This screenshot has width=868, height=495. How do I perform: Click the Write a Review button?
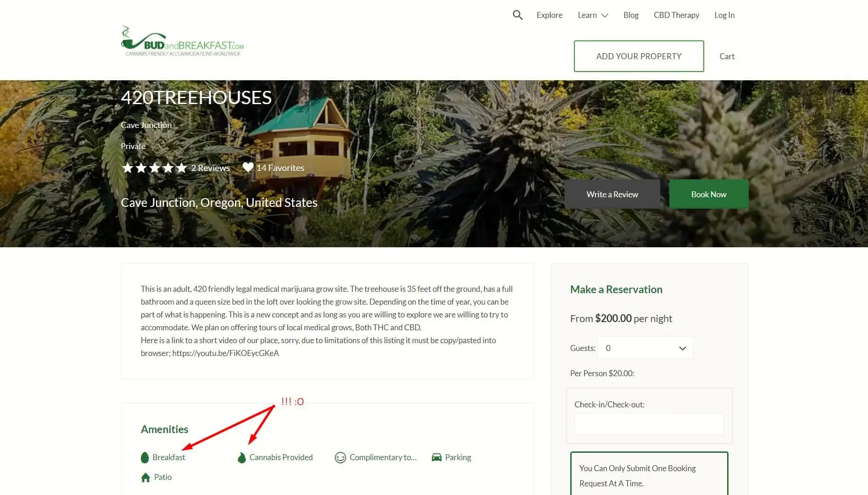[612, 194]
